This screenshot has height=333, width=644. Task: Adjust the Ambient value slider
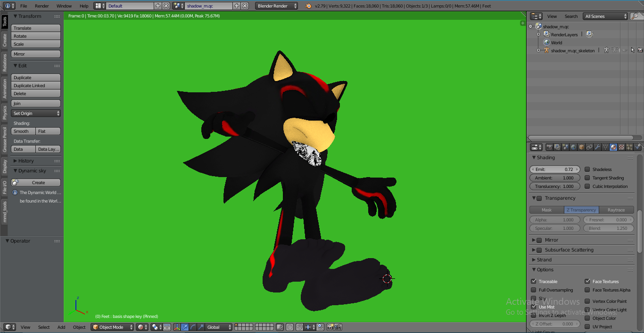click(555, 178)
